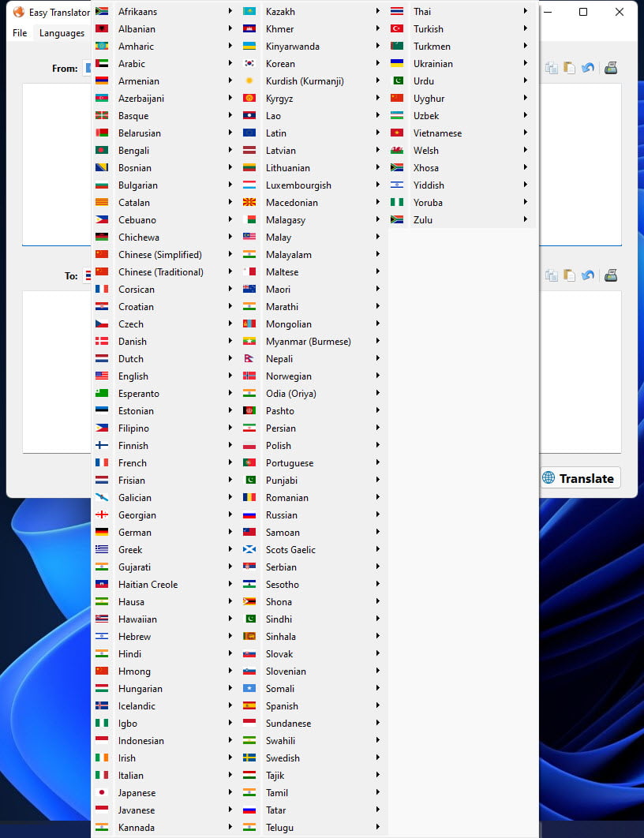The image size is (644, 838).
Task: Click the flag icon beside Vietnamese
Action: pos(396,133)
